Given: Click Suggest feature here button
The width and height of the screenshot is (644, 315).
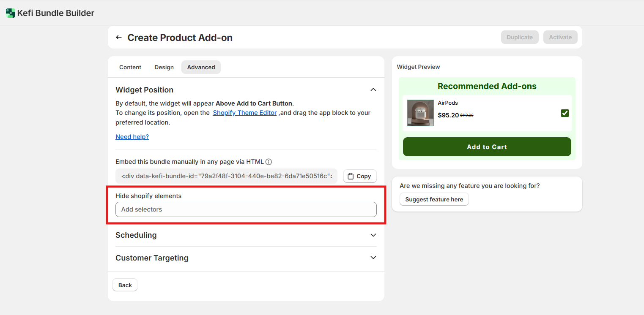Looking at the screenshot, I should point(434,199).
